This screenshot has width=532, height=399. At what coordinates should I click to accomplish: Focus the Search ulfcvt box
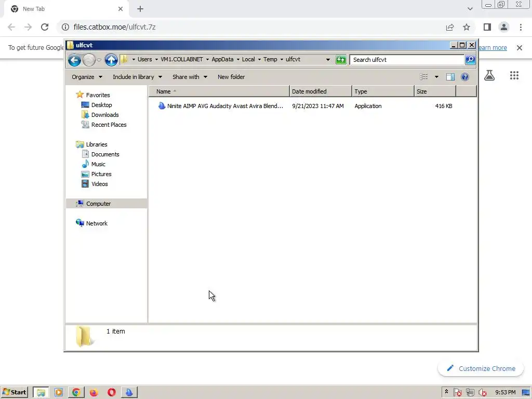(407, 60)
